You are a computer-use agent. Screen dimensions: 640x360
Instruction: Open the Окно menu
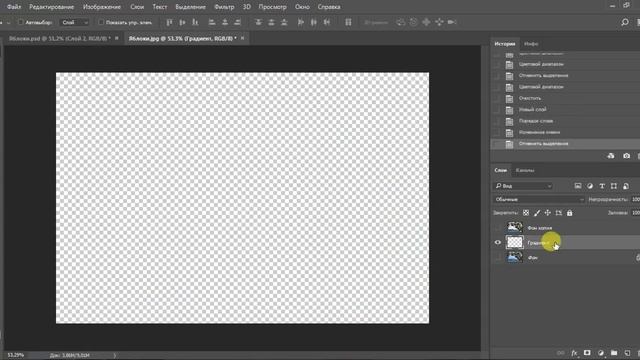(x=302, y=7)
